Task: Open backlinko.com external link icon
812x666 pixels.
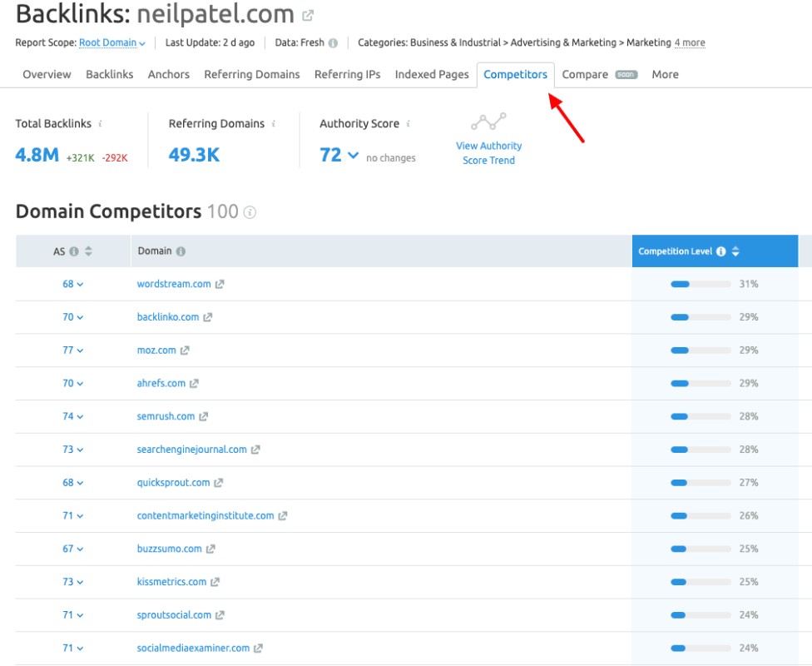Action: point(208,317)
